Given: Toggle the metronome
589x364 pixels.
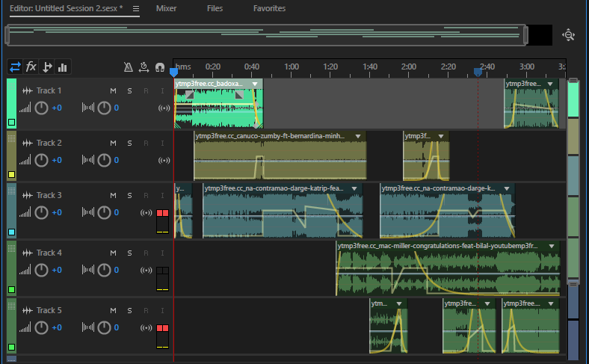Looking at the screenshot, I should tap(129, 67).
